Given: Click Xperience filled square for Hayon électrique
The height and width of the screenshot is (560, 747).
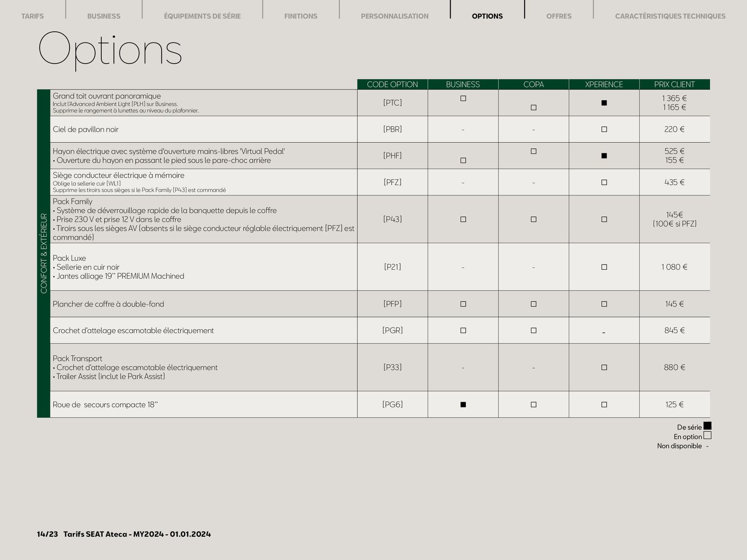Looking at the screenshot, I should (x=604, y=155).
